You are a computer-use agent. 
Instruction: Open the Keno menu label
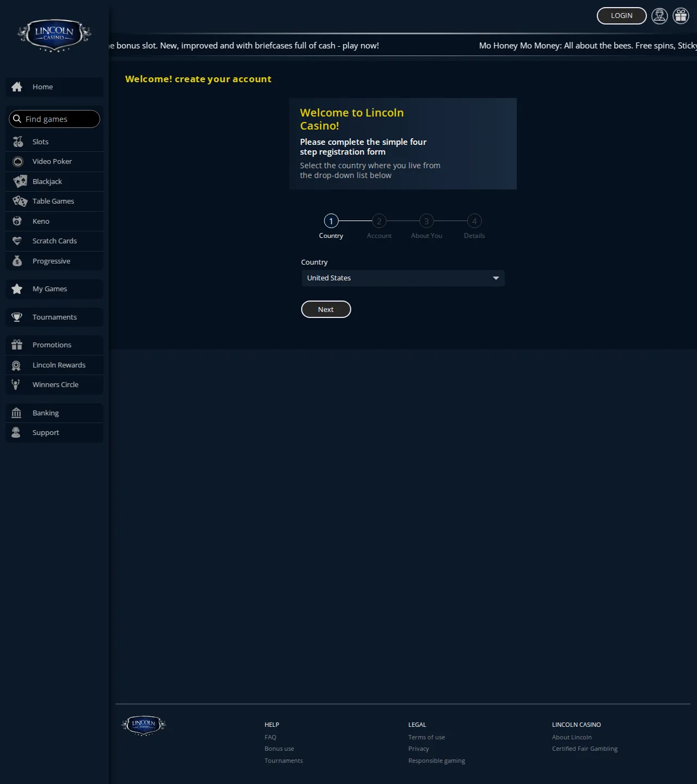[41, 221]
